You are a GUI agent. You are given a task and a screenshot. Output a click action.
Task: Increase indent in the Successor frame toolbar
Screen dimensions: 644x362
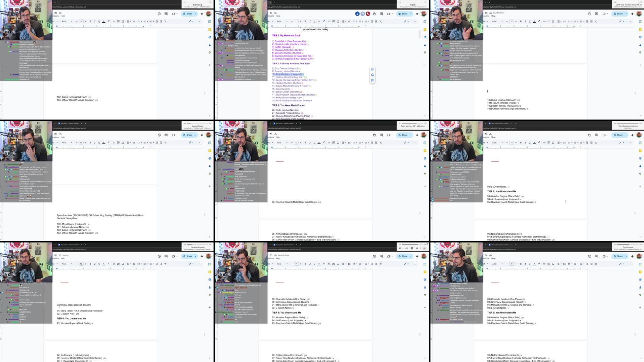click(x=591, y=264)
